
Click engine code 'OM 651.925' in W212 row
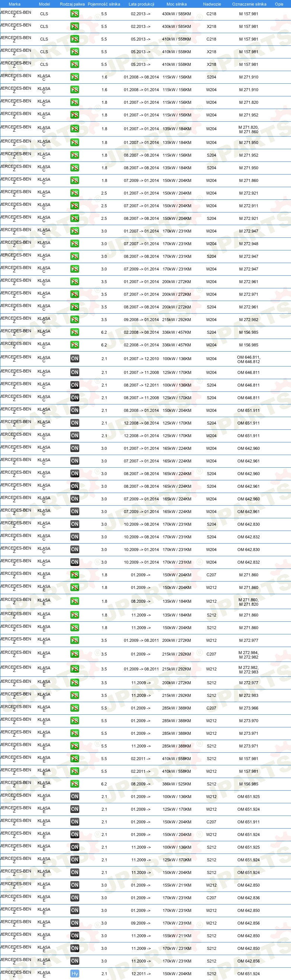pyautogui.click(x=249, y=797)
